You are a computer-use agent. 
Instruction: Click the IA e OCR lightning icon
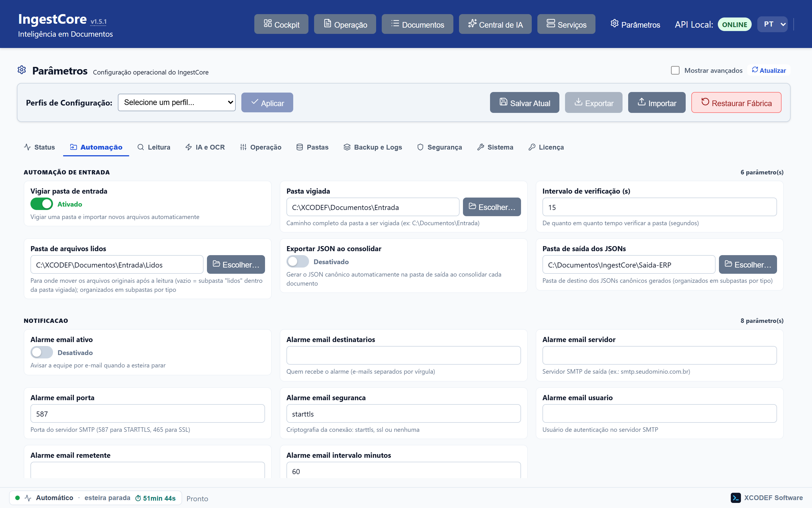point(189,147)
